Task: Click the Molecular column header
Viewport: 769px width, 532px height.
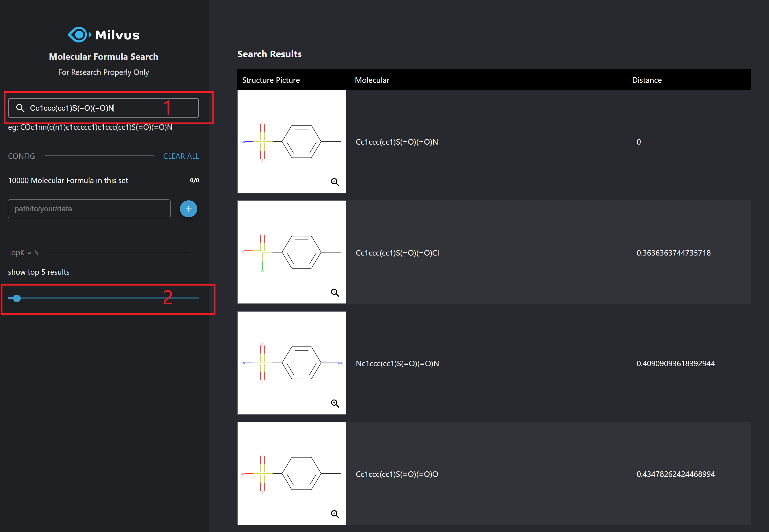Action: click(372, 80)
